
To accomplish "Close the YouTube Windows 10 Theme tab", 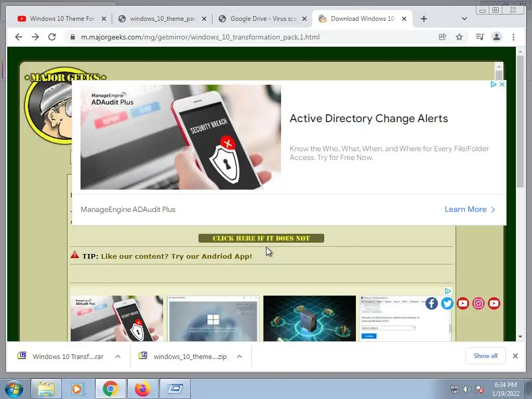I will click(x=104, y=19).
